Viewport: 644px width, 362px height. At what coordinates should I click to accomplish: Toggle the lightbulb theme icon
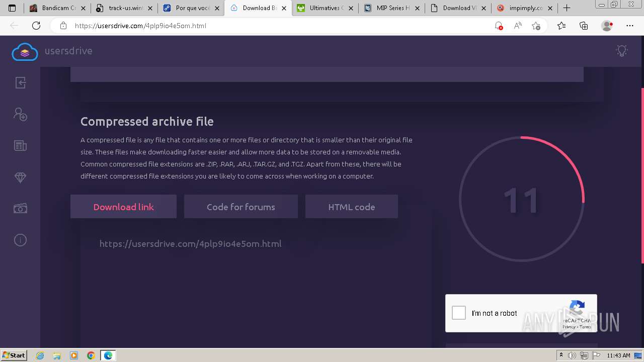click(x=622, y=50)
